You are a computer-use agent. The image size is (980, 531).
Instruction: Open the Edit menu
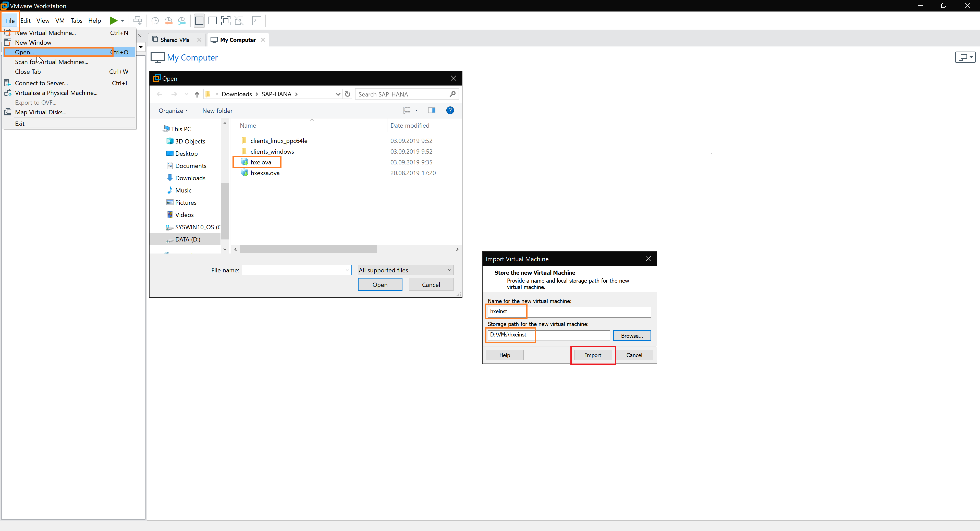point(26,21)
